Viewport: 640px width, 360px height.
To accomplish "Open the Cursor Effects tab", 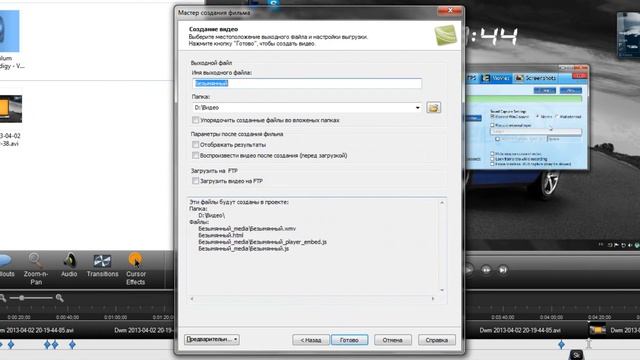I will 136,269.
